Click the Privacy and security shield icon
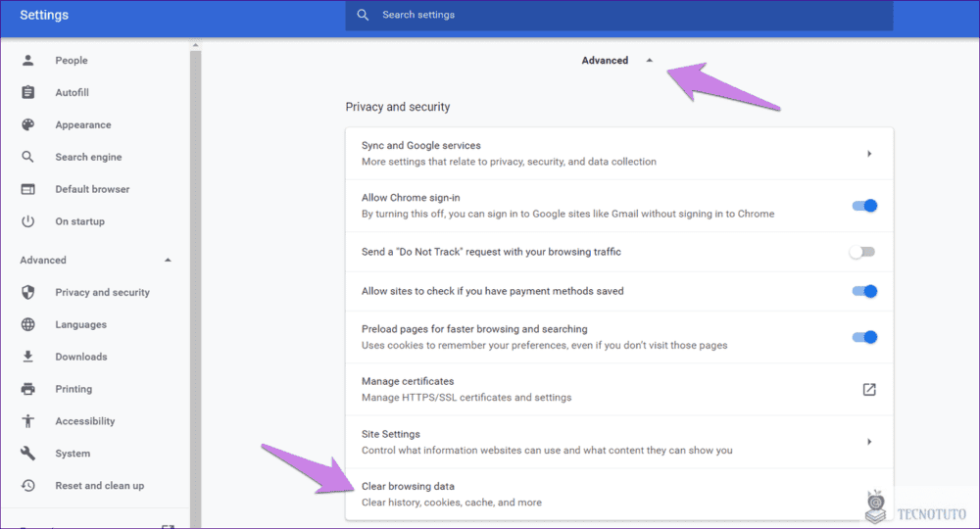 (27, 292)
